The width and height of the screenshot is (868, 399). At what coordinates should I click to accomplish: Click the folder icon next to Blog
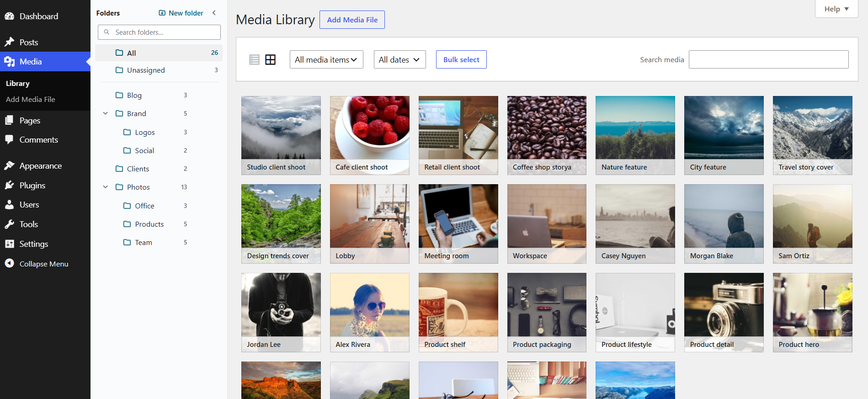(119, 95)
